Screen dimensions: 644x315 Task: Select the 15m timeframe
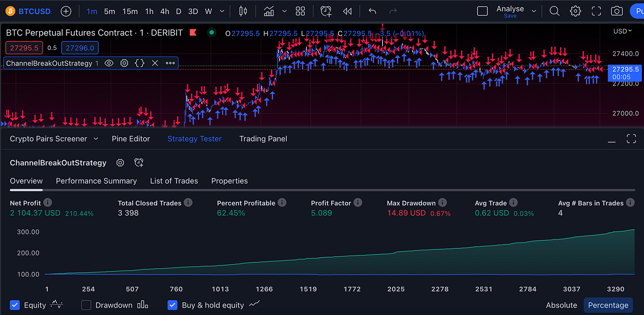[129, 11]
